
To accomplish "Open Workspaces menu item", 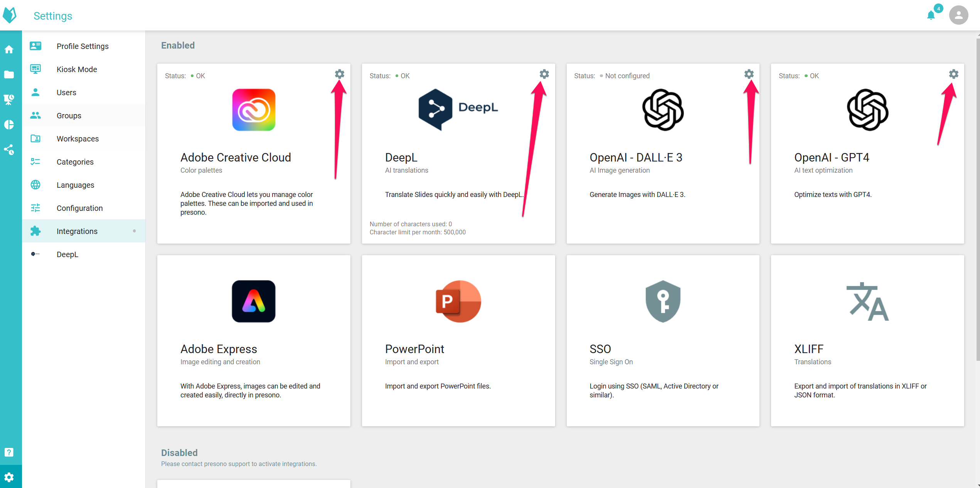I will tap(84, 138).
